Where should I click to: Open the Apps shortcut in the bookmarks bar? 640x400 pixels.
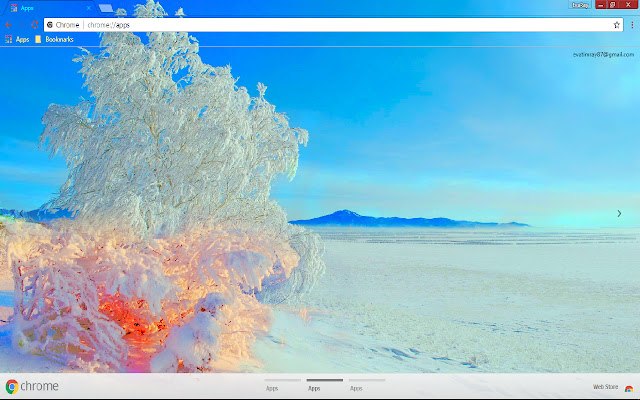17,39
